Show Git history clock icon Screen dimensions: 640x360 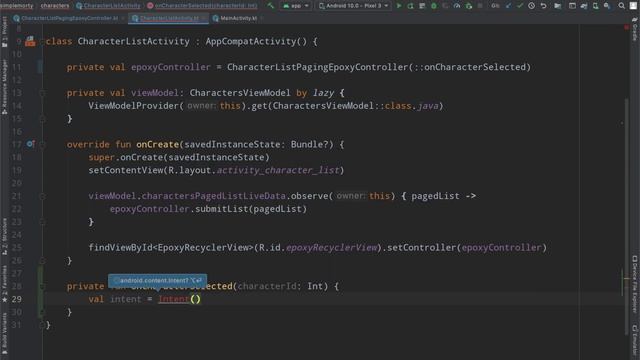coord(531,6)
